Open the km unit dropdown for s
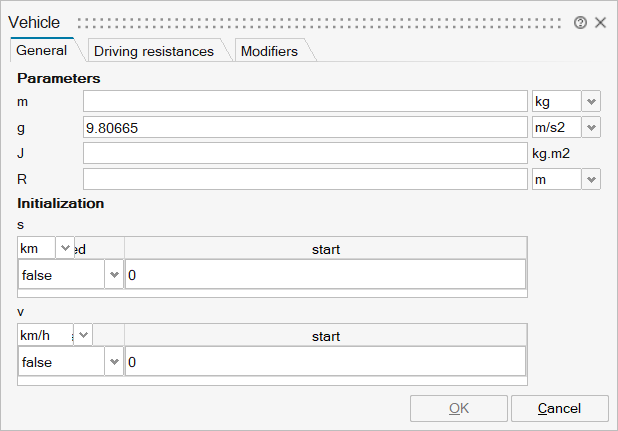The width and height of the screenshot is (618, 431). pyautogui.click(x=66, y=248)
